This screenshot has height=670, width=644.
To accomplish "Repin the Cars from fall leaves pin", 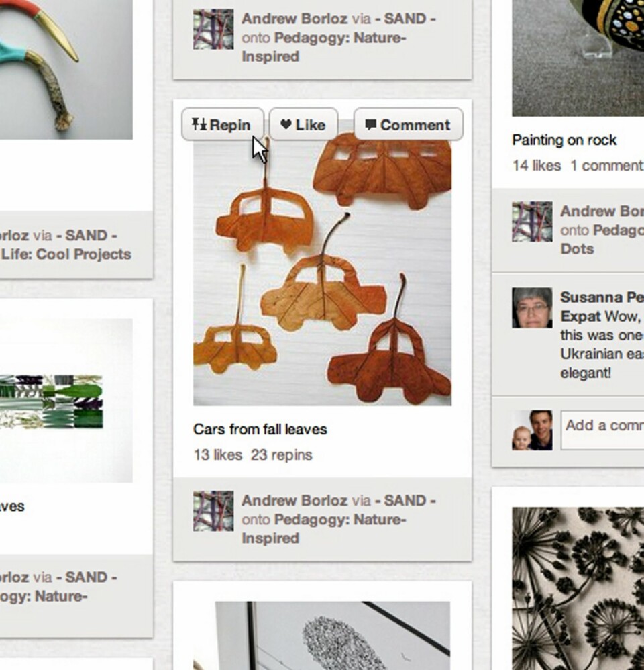I will click(x=223, y=124).
